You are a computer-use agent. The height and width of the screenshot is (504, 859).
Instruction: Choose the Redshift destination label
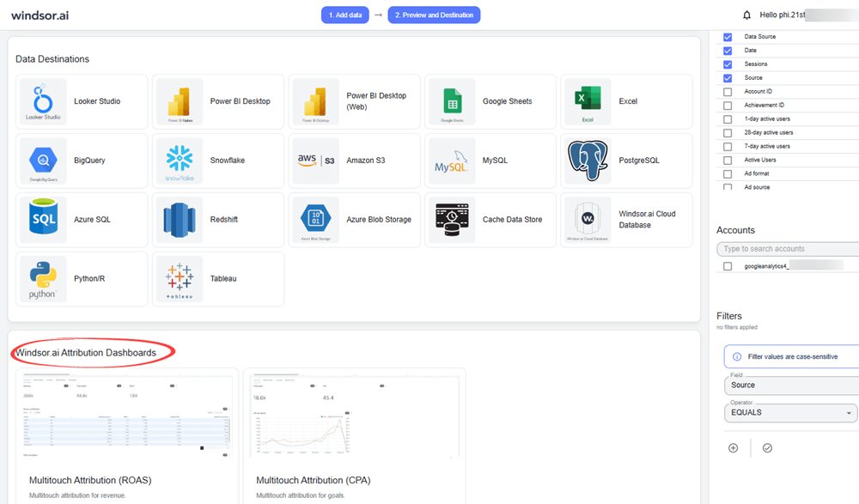(224, 220)
